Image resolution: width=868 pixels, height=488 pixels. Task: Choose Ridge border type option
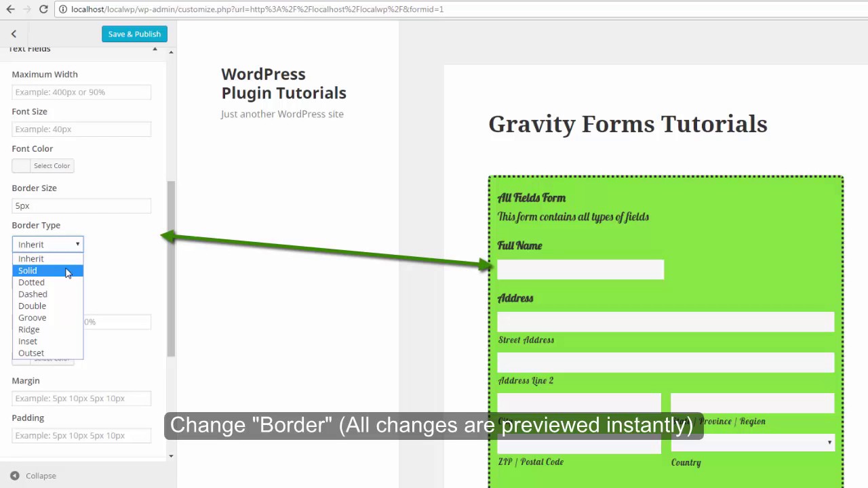tap(47, 329)
